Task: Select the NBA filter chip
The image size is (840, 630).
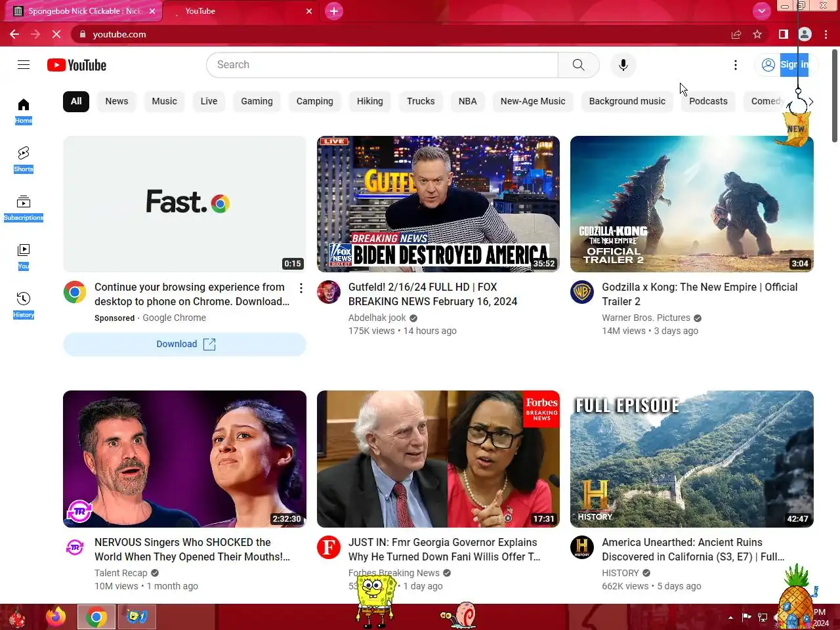Action: pos(468,101)
